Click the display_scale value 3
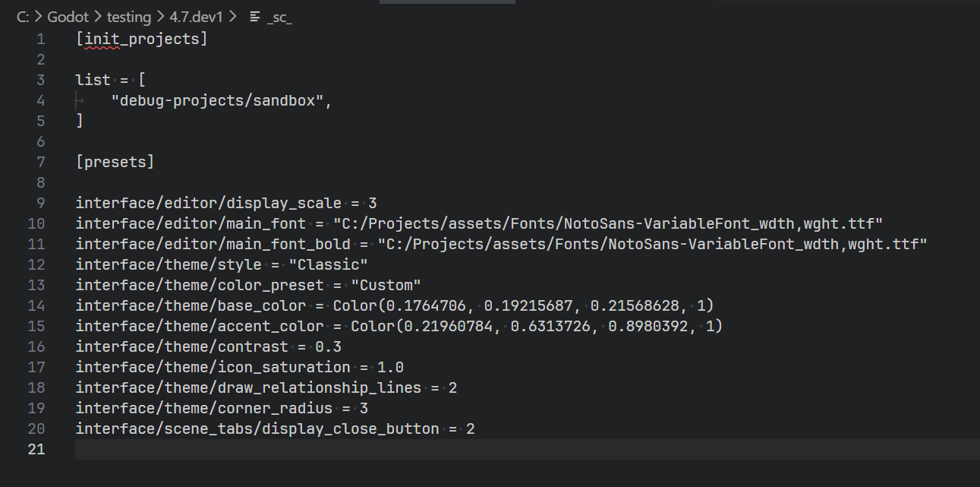 coord(373,203)
